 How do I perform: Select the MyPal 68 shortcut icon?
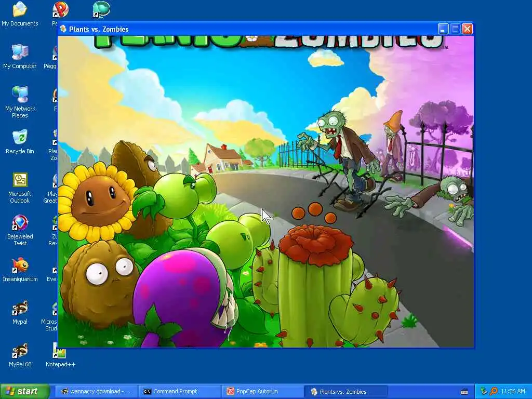(20, 355)
